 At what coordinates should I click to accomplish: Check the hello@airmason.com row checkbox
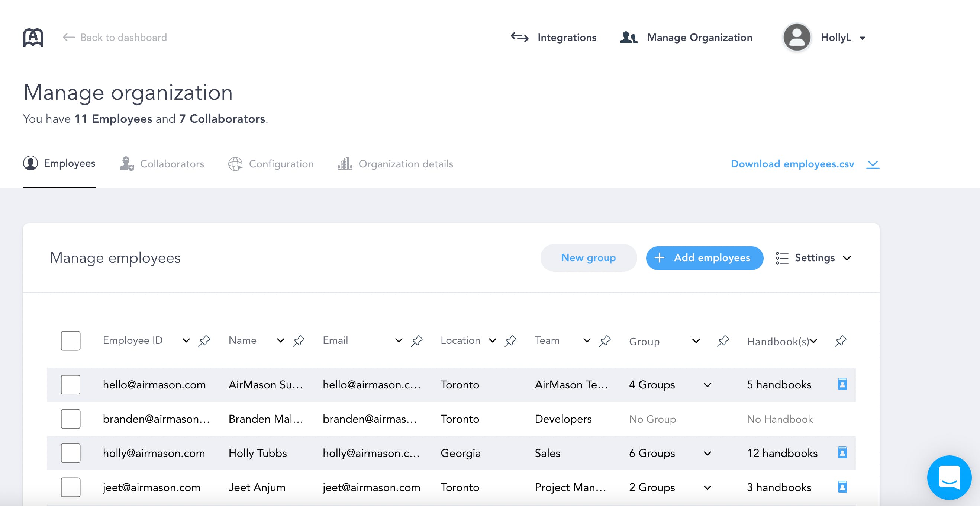point(70,385)
